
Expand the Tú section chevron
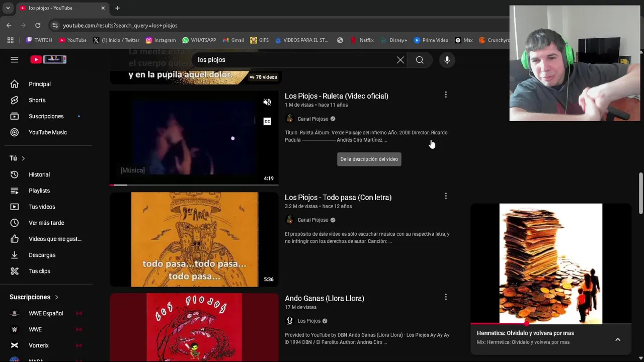click(23, 158)
